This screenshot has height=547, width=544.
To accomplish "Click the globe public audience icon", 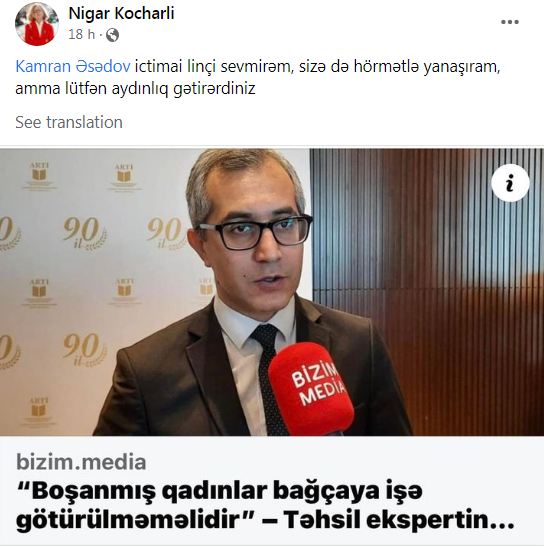I will pyautogui.click(x=112, y=35).
